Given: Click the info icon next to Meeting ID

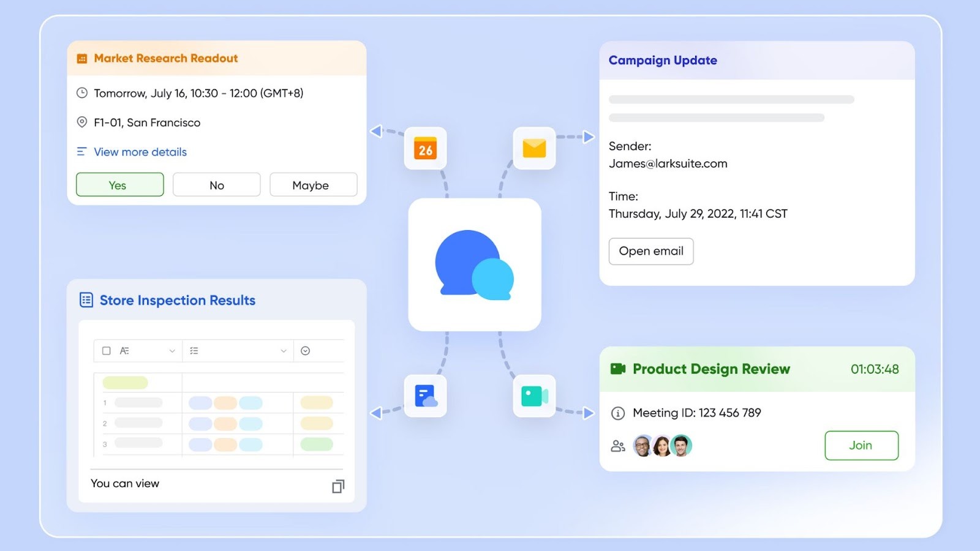Looking at the screenshot, I should coord(617,413).
